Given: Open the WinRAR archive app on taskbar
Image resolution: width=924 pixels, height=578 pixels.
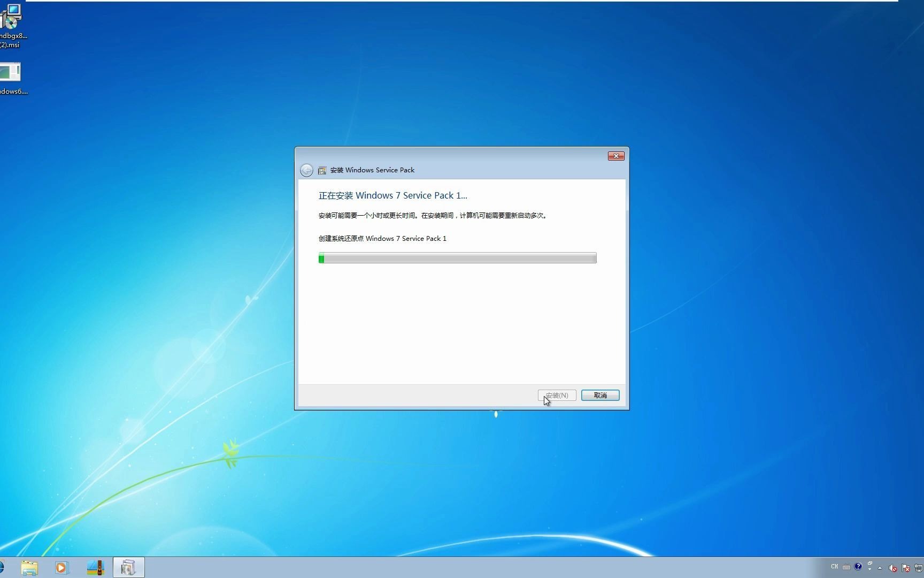Looking at the screenshot, I should tap(95, 568).
